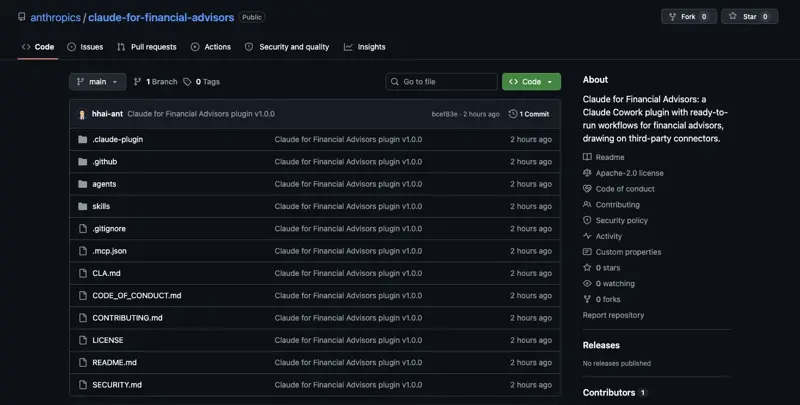Click the repository icon beside anthropics
The width and height of the screenshot is (800, 405).
21,17
